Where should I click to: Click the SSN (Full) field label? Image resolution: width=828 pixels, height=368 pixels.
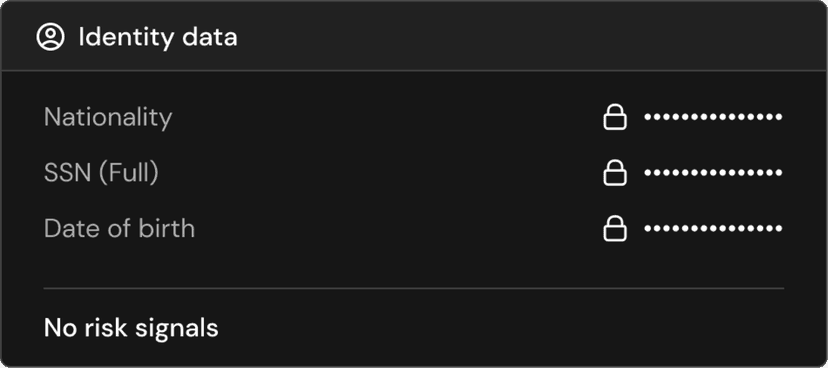(x=101, y=173)
